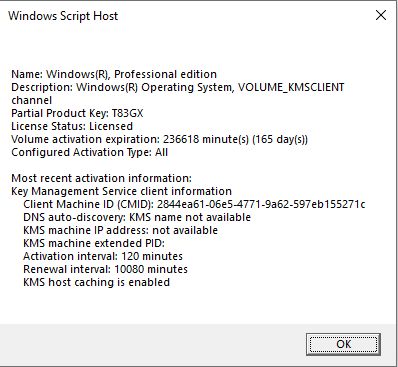Click the Most recent activation information line
The image size is (398, 367).
coord(101,178)
